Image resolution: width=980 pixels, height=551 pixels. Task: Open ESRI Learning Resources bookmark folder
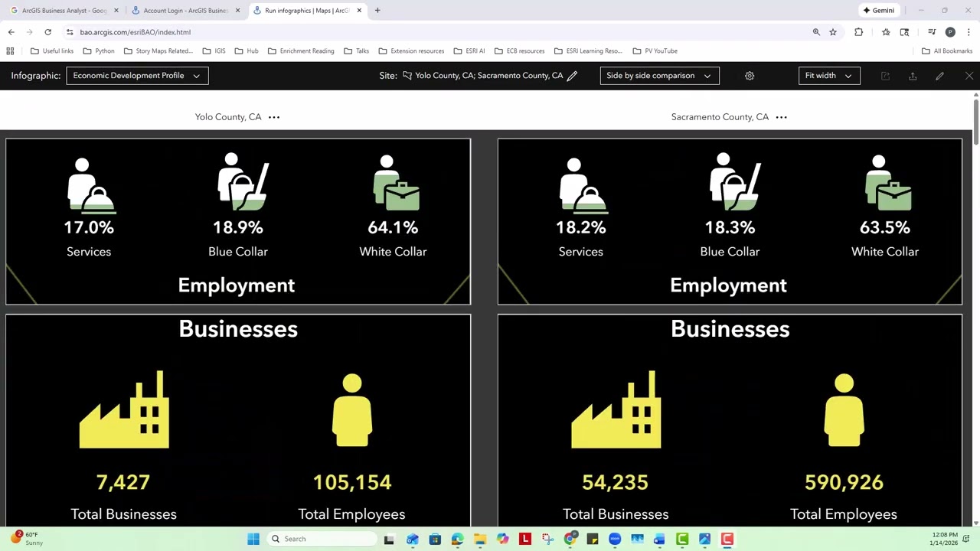588,51
